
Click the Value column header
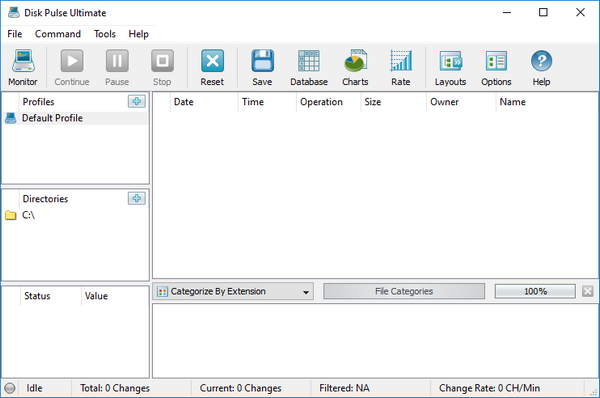(115, 296)
